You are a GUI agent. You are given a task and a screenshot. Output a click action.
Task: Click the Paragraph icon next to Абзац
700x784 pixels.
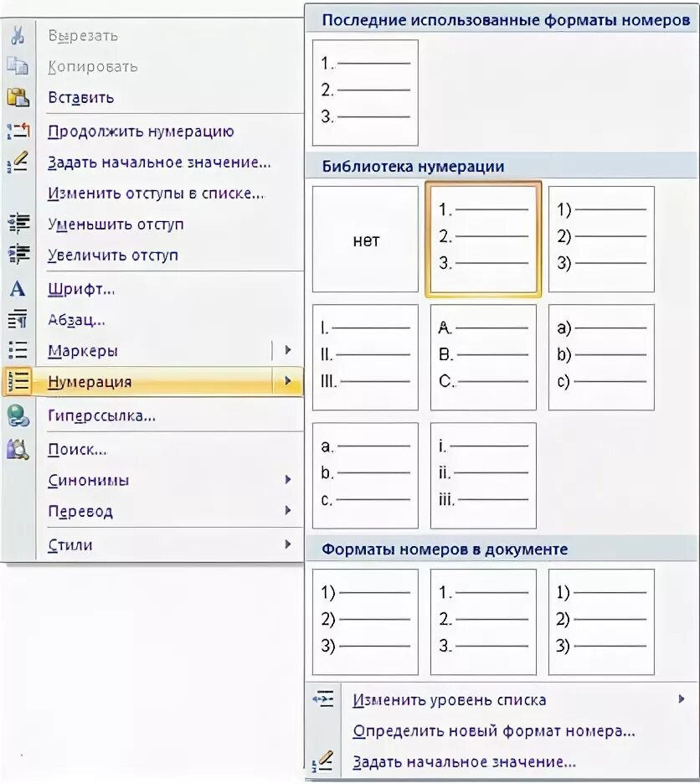tap(18, 319)
